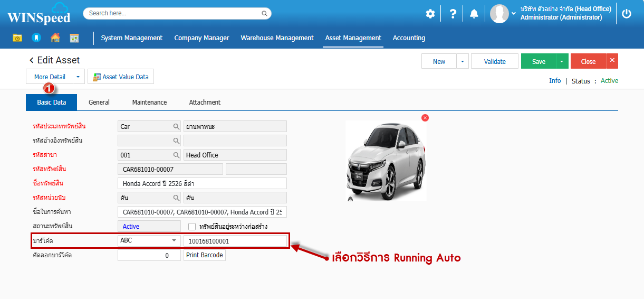Screen dimensions: 644x299
Task: Click the Validate button
Action: click(495, 62)
